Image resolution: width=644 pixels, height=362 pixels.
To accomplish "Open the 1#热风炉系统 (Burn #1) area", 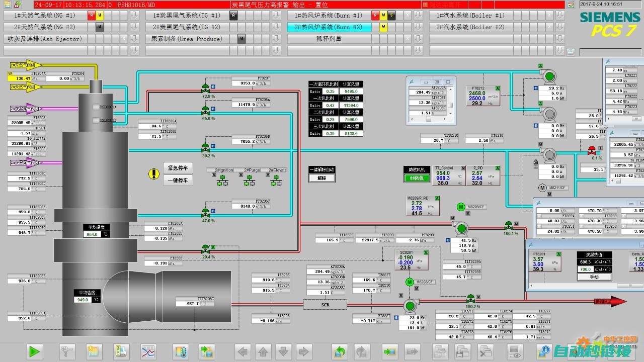I will [329, 16].
